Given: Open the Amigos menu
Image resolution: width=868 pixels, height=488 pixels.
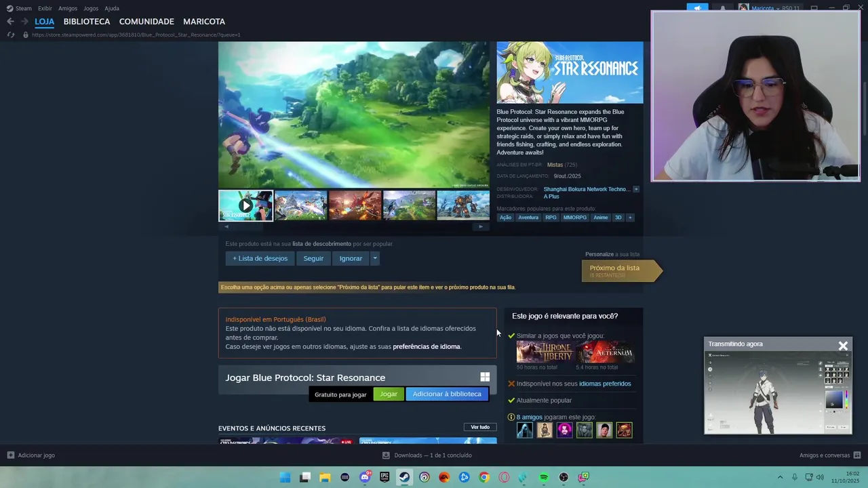Looking at the screenshot, I should click(x=68, y=8).
